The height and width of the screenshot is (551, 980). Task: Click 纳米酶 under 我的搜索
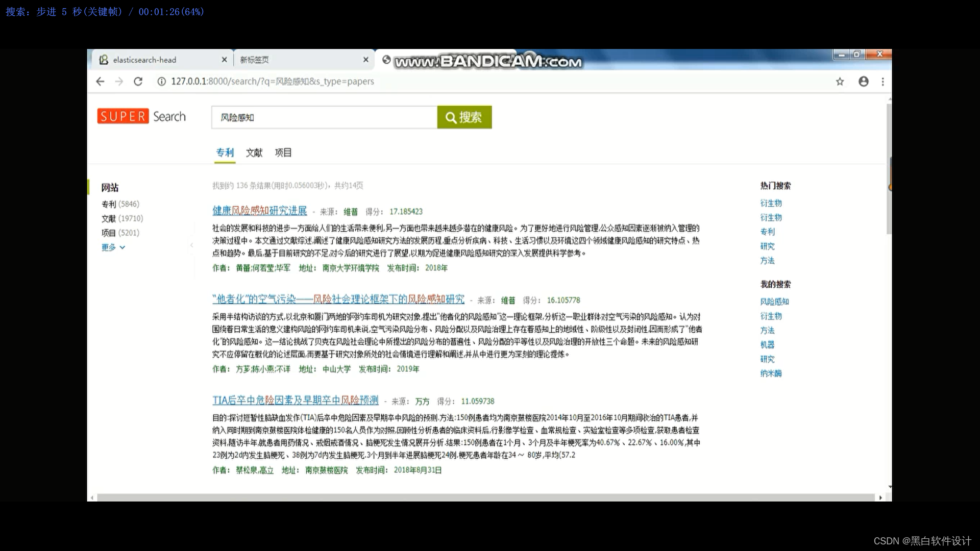(771, 373)
